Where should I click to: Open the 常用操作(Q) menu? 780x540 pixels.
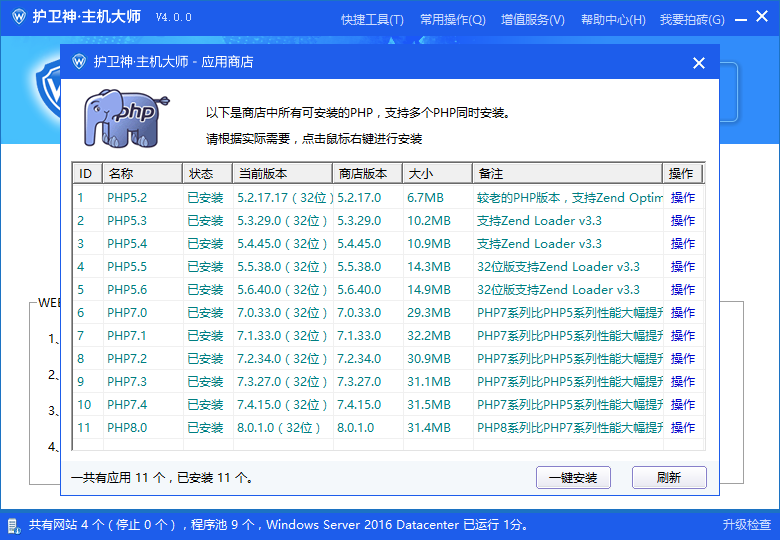(x=453, y=19)
